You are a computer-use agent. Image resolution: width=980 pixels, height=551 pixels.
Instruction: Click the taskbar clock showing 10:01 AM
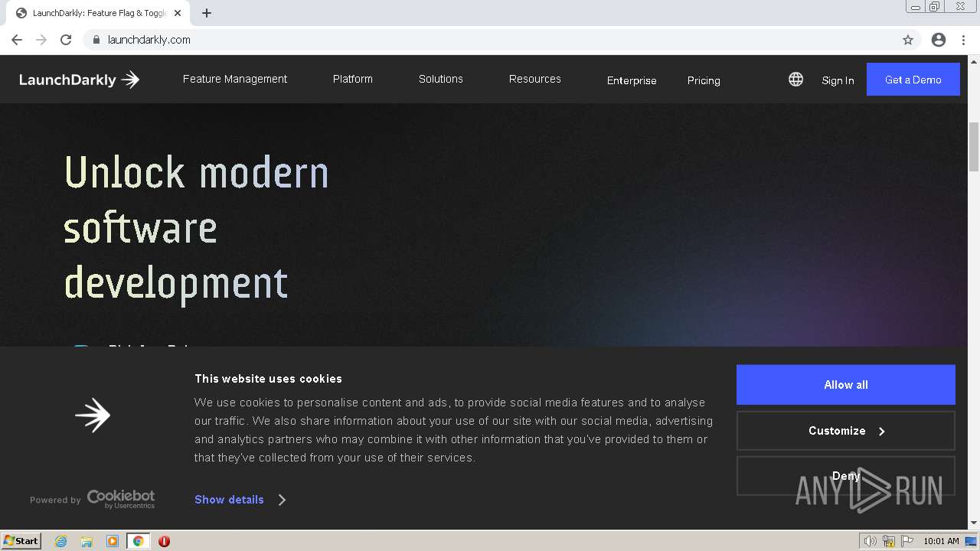tap(941, 541)
